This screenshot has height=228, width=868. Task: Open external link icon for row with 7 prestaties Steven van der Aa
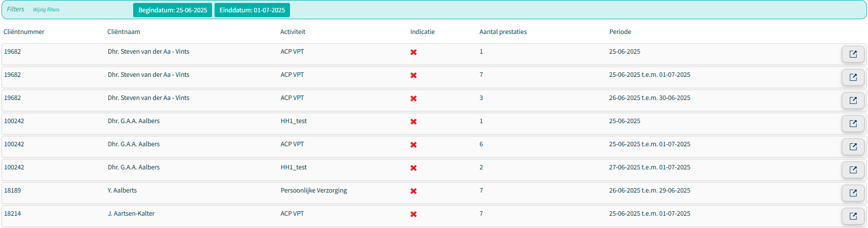853,77
